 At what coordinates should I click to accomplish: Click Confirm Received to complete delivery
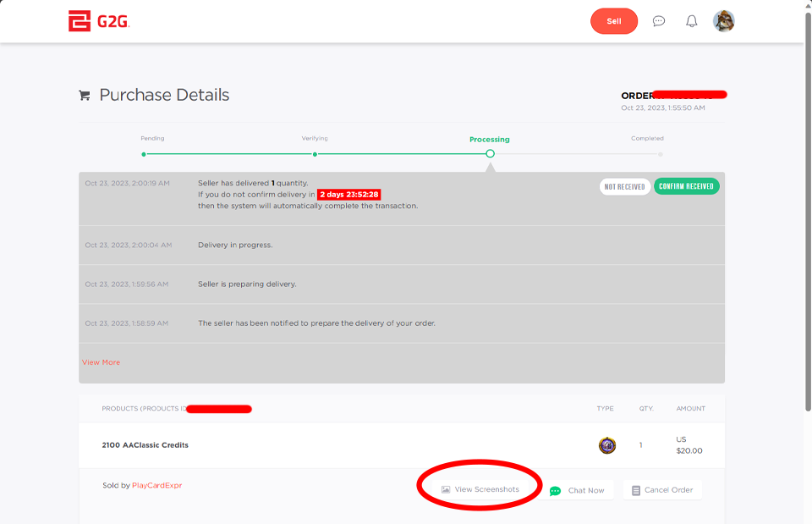[686, 185]
